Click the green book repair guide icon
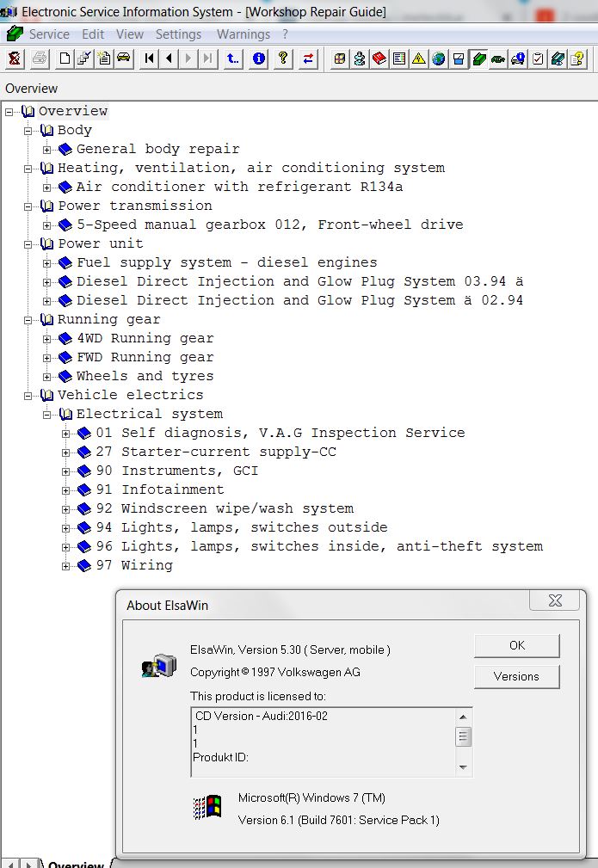Viewport: 598px width, 868px height. point(479,58)
